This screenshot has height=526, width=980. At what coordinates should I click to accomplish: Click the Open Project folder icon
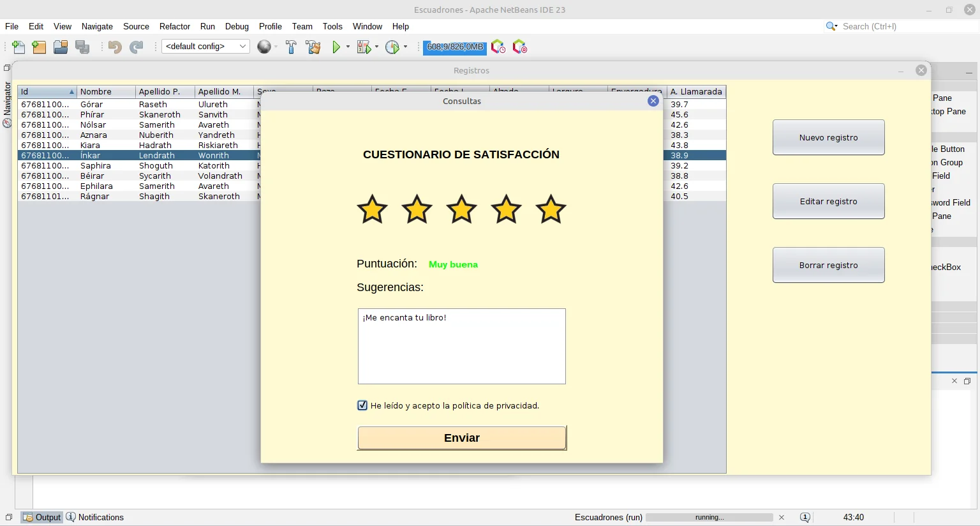(x=61, y=47)
